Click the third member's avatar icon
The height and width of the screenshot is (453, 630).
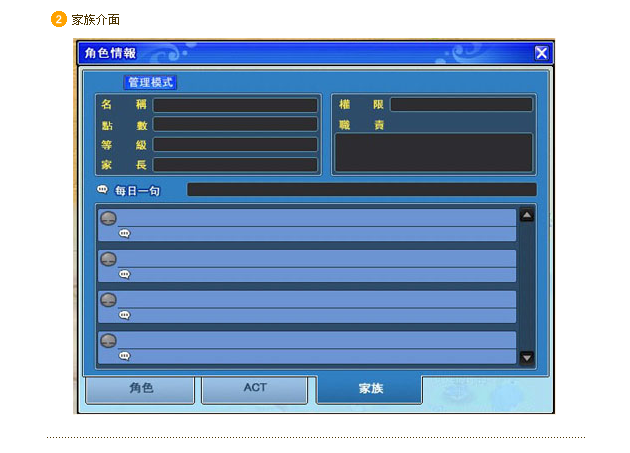109,300
